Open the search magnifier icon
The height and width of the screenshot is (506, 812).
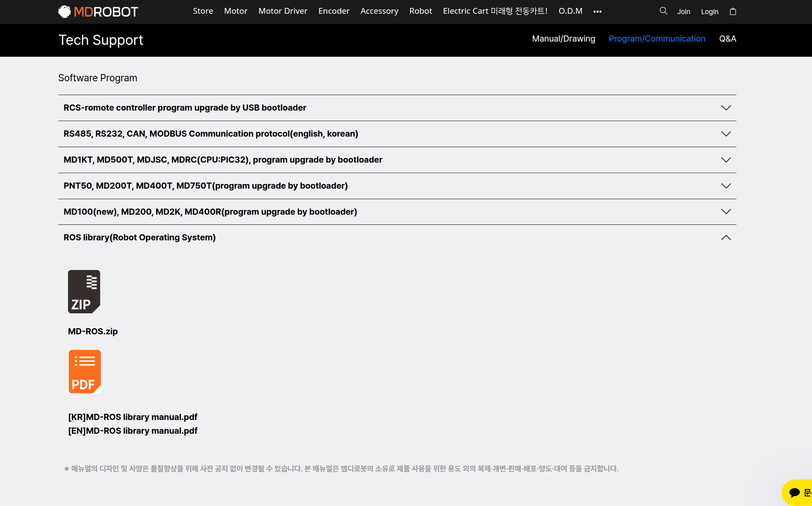pyautogui.click(x=663, y=11)
